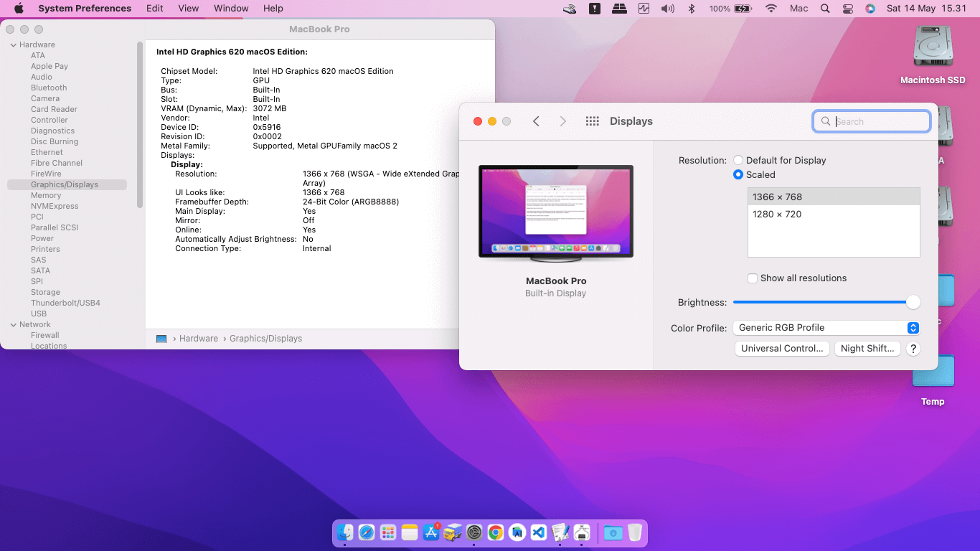
Task: Open the System Preferences menu
Action: 85,9
